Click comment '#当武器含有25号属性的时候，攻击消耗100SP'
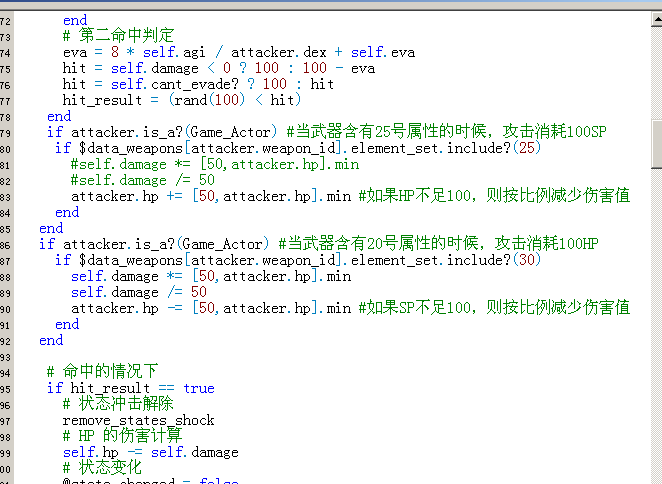This screenshot has height=484, width=662. [x=447, y=132]
